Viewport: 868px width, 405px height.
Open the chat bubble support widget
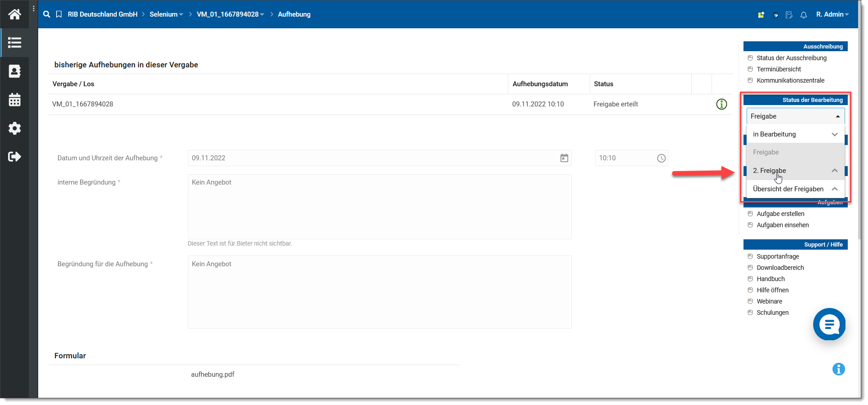(829, 324)
